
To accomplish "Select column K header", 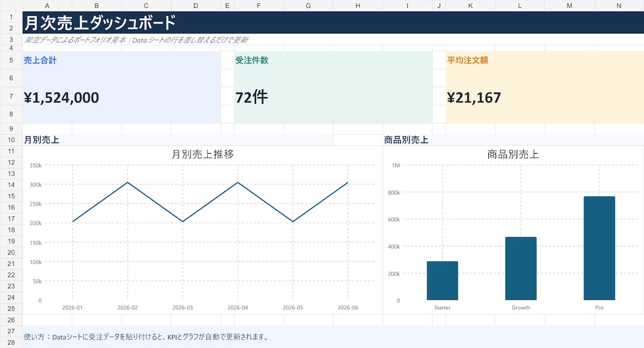I will pos(470,6).
